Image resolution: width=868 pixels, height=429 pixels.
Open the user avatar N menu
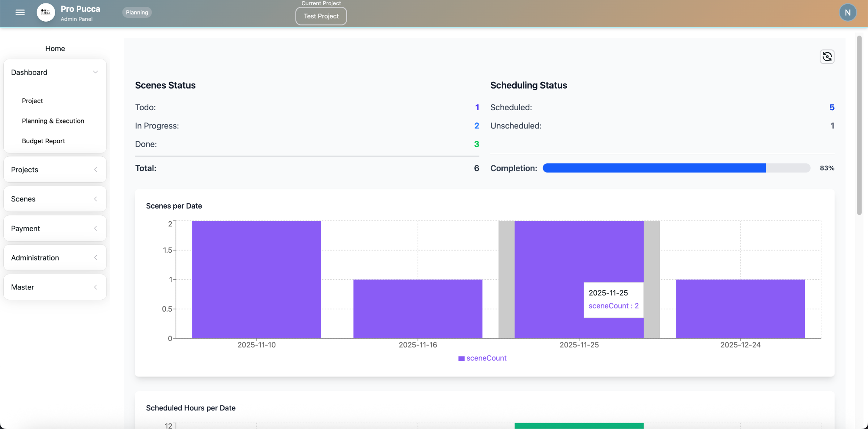coord(847,13)
